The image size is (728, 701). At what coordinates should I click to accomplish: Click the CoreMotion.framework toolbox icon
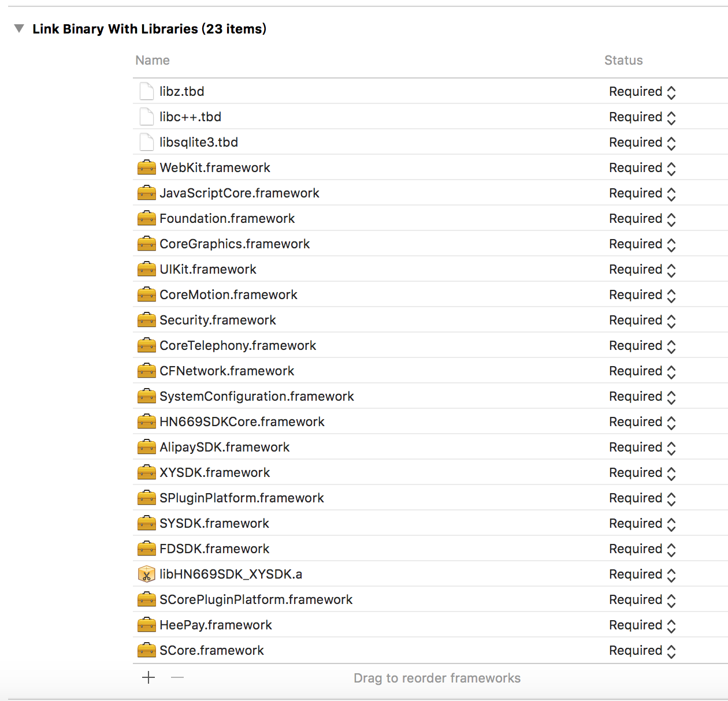point(147,294)
